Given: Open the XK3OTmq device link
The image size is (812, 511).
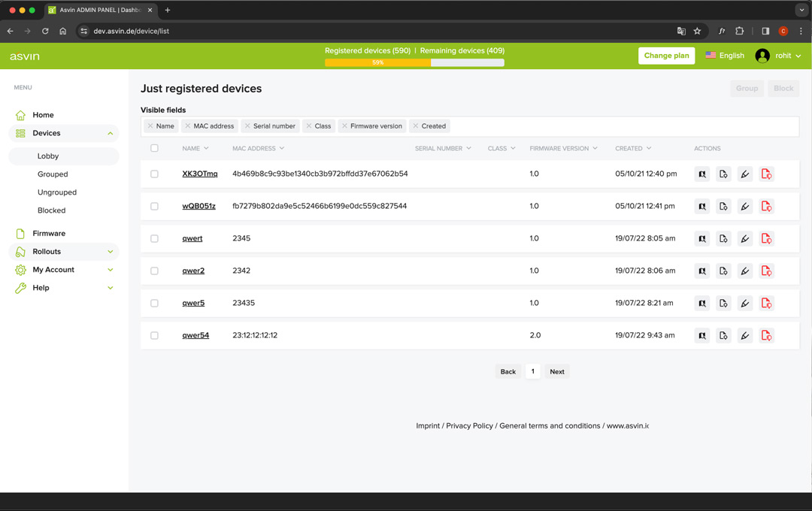Looking at the screenshot, I should click(x=199, y=174).
